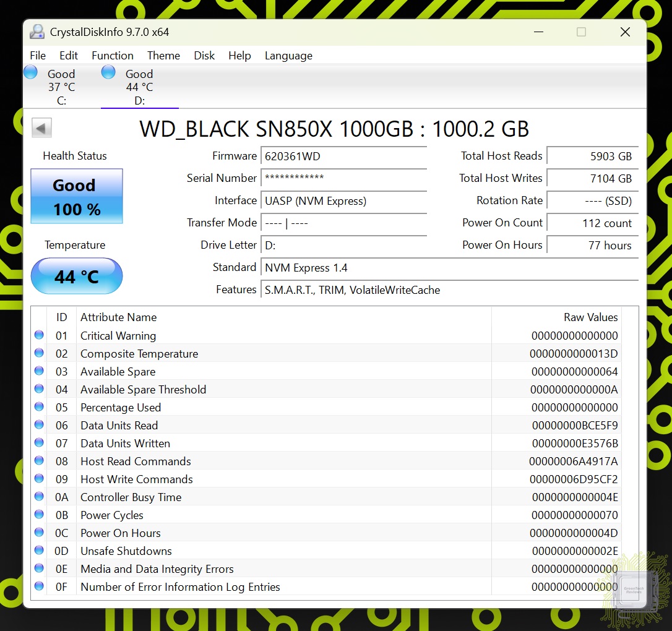Click Total Host Writes value 7104 GB
The height and width of the screenshot is (631, 672).
593,179
